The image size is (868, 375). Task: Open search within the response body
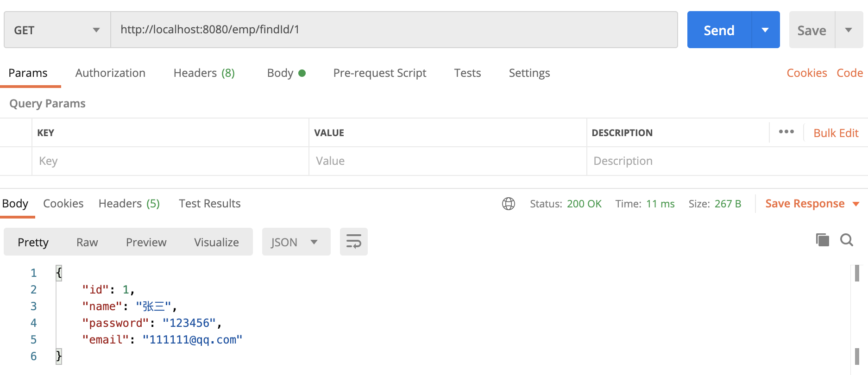pos(846,240)
